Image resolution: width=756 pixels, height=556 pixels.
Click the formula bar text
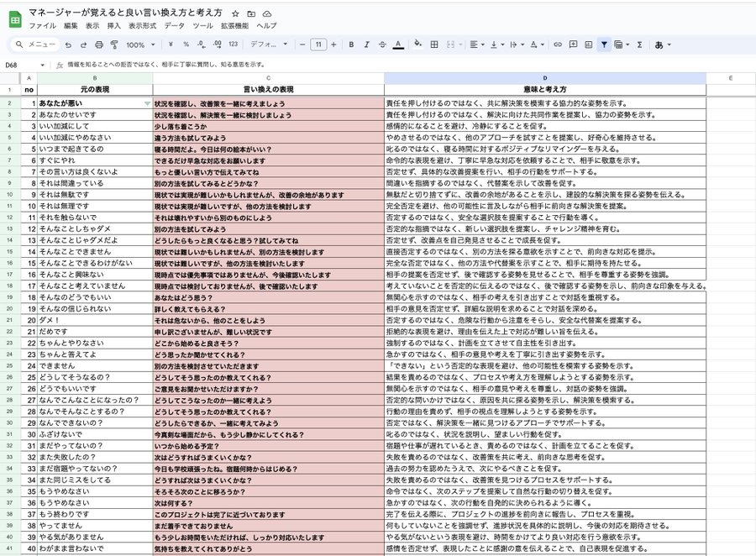click(166, 64)
